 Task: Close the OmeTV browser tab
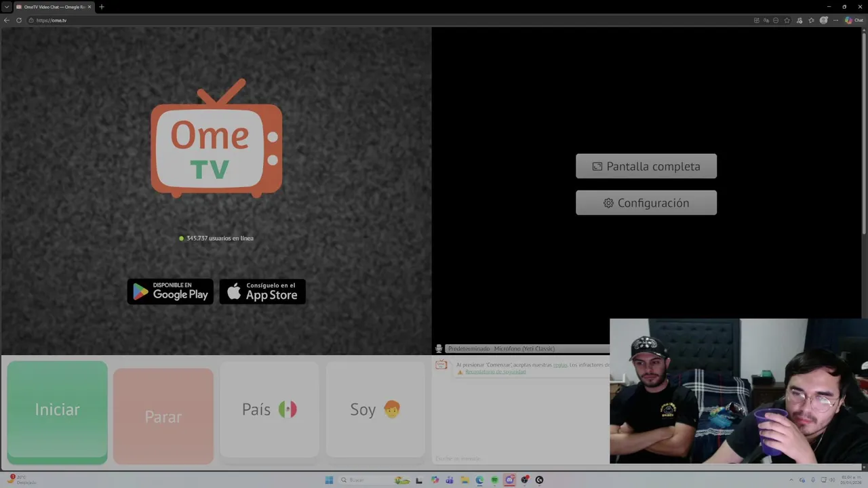pyautogui.click(x=89, y=7)
